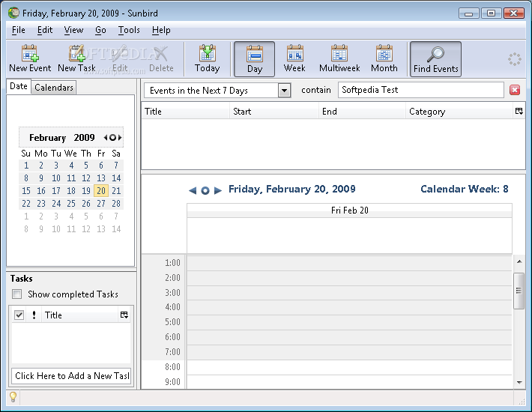This screenshot has width=532, height=412.
Task: Select February 14 in mini calendar
Action: (116, 178)
